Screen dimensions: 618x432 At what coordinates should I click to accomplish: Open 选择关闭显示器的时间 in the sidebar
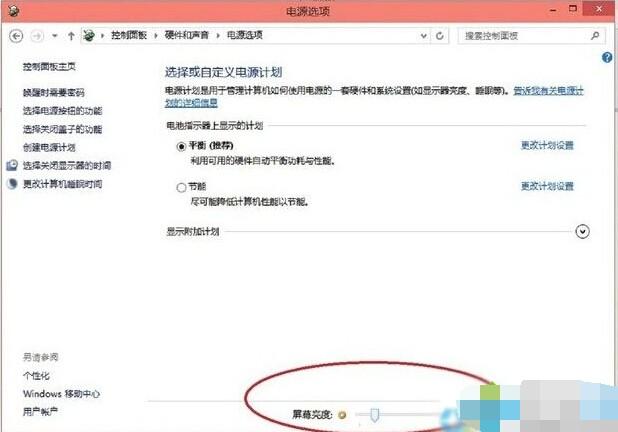click(66, 165)
